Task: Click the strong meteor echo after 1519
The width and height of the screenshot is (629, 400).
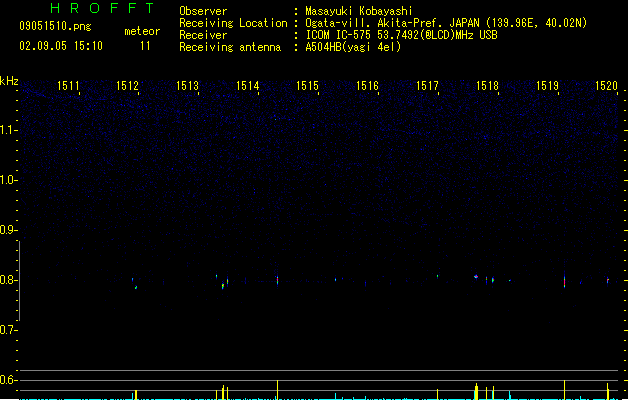Action: click(564, 281)
